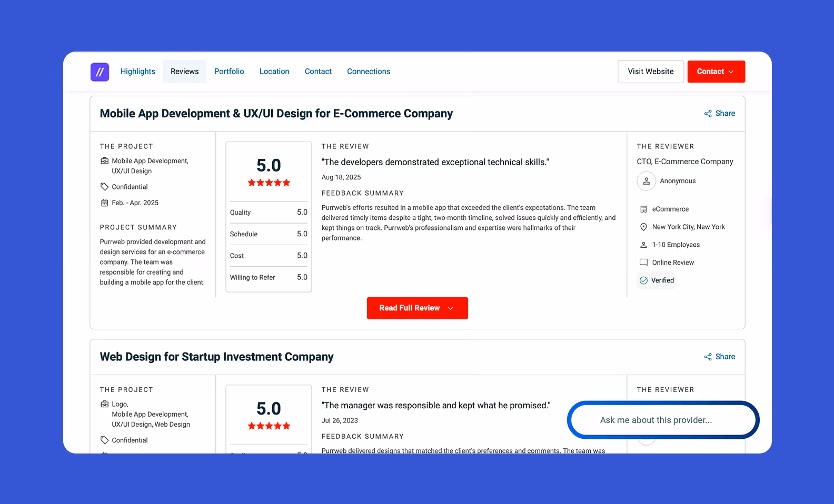The image size is (834, 504).
Task: Click tag icon in Web Design project Confidential
Action: (x=105, y=440)
